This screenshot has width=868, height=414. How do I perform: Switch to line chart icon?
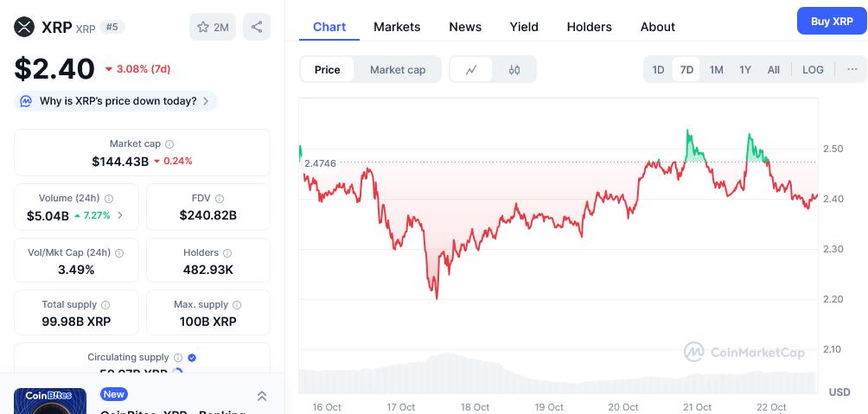[x=471, y=69]
